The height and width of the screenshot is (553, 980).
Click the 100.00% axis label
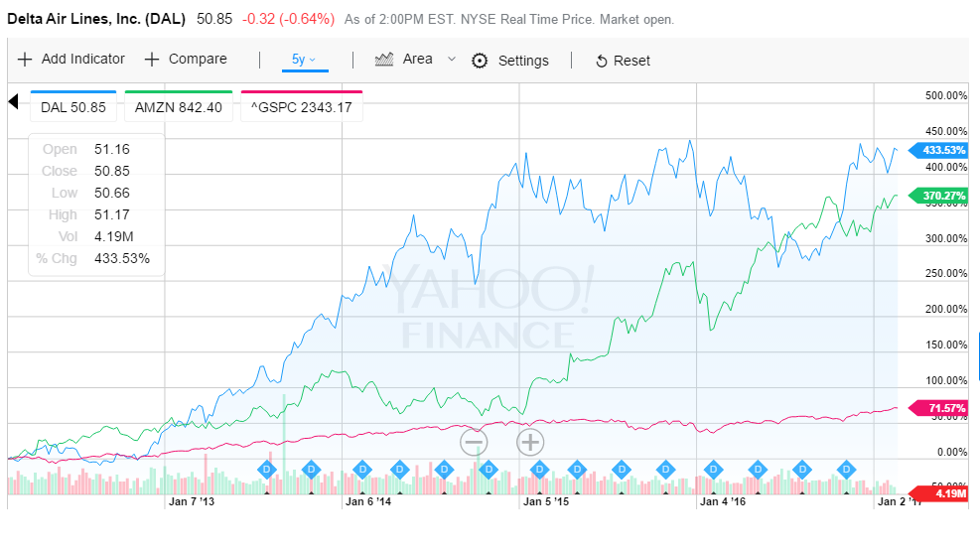945,380
